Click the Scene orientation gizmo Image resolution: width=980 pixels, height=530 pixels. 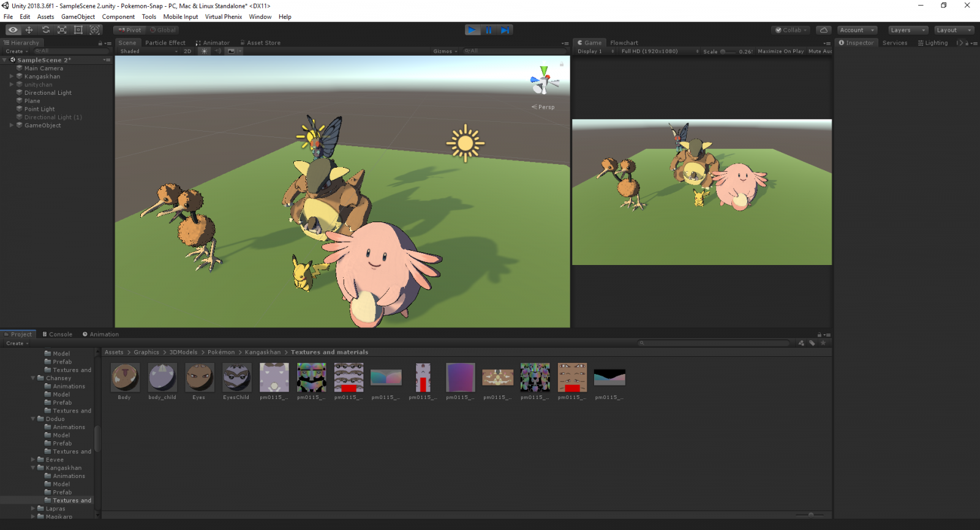(543, 81)
